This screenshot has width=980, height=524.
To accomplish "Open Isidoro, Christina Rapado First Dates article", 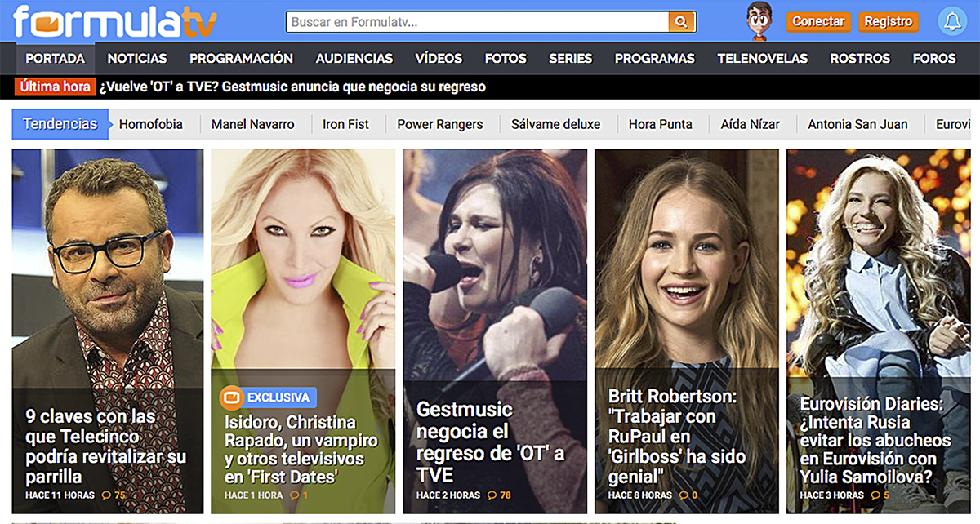I will point(301,450).
